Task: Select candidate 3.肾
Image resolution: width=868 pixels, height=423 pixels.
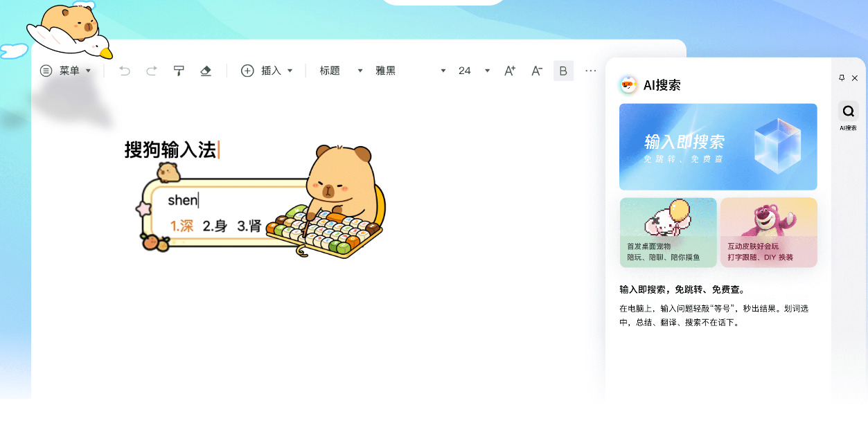Action: pos(249,226)
